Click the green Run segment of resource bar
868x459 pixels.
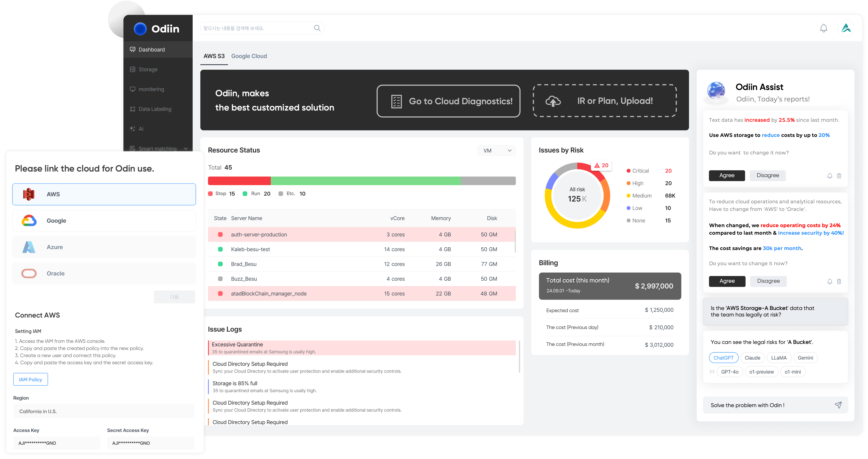(365, 181)
